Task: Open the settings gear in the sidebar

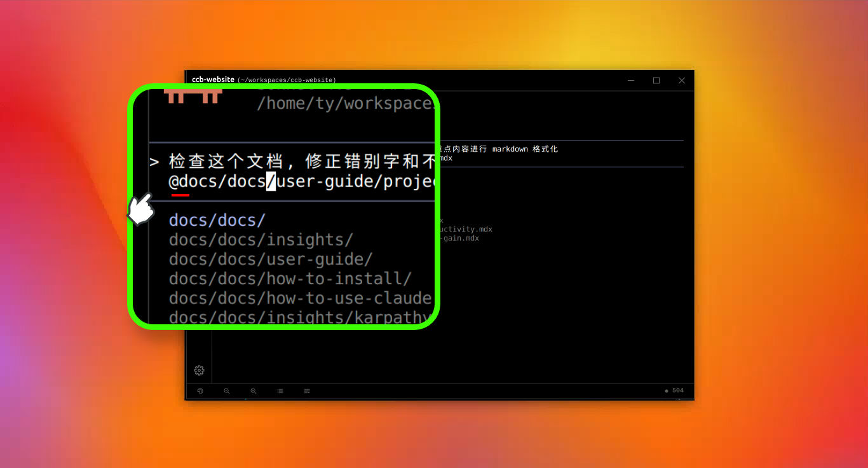Action: (199, 370)
